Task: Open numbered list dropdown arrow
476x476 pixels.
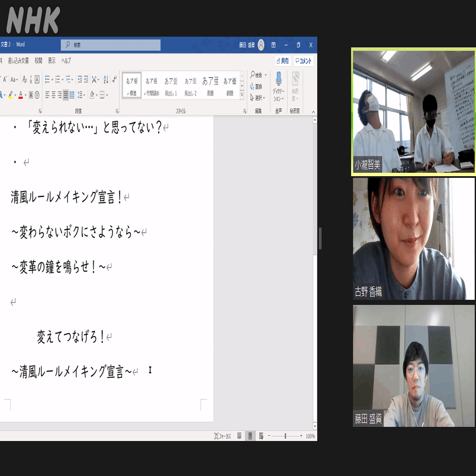Action: coord(63,80)
